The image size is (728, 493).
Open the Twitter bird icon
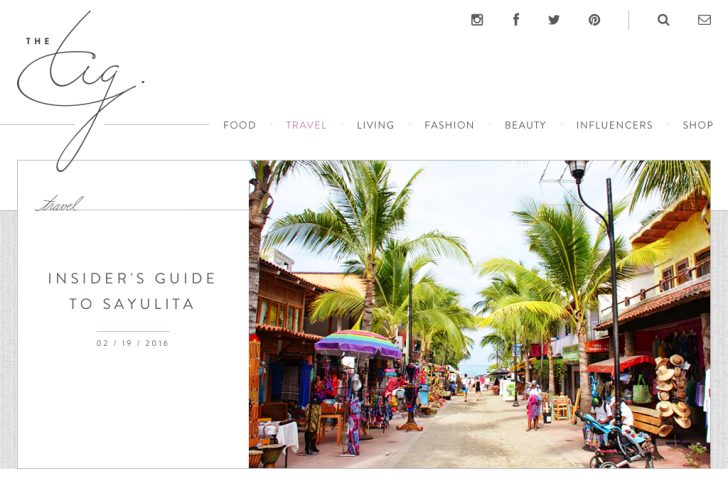point(554,20)
